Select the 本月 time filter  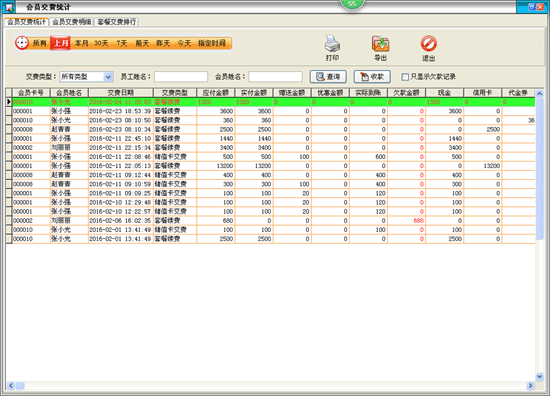pos(81,43)
